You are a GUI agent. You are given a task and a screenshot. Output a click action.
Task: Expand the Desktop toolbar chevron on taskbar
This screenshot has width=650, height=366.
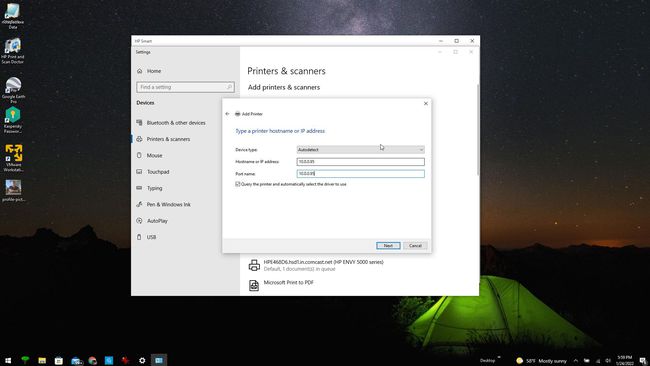[x=499, y=357]
